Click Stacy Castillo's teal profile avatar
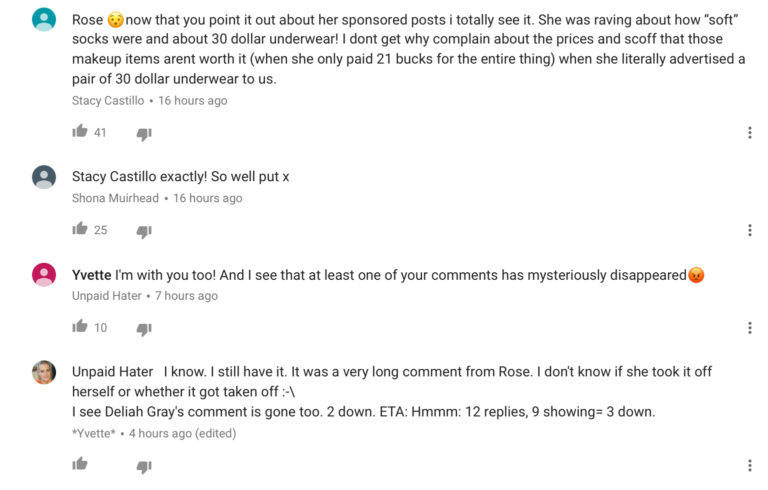This screenshot has width=768, height=490. click(44, 19)
